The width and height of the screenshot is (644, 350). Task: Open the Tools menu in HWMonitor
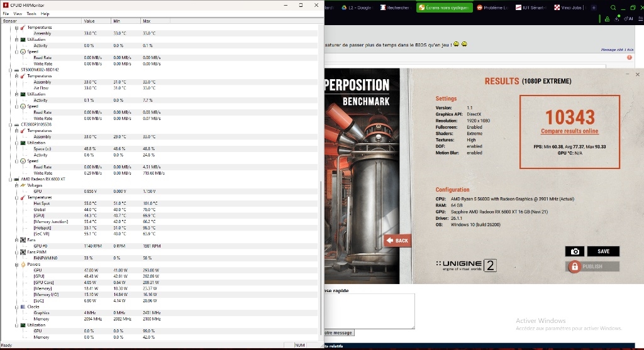point(31,14)
